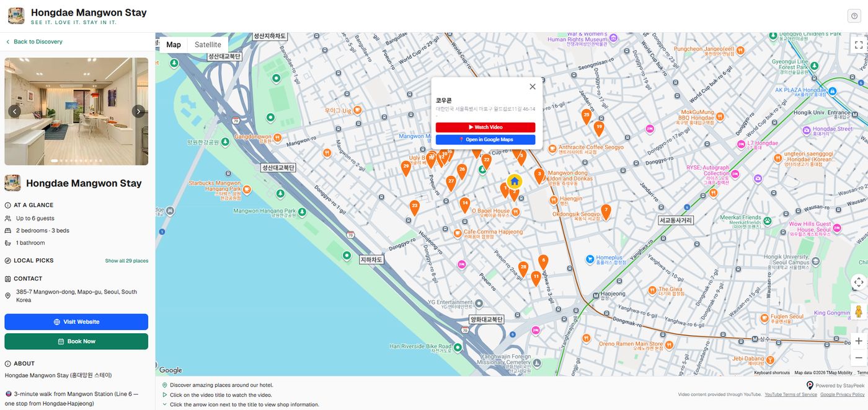Select map marker number 11

[536, 278]
